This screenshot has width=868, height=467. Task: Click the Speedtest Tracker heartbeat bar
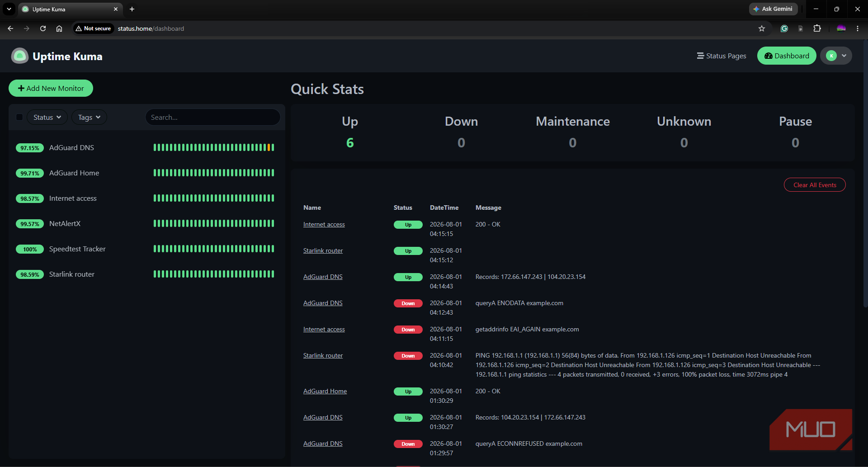(x=214, y=249)
